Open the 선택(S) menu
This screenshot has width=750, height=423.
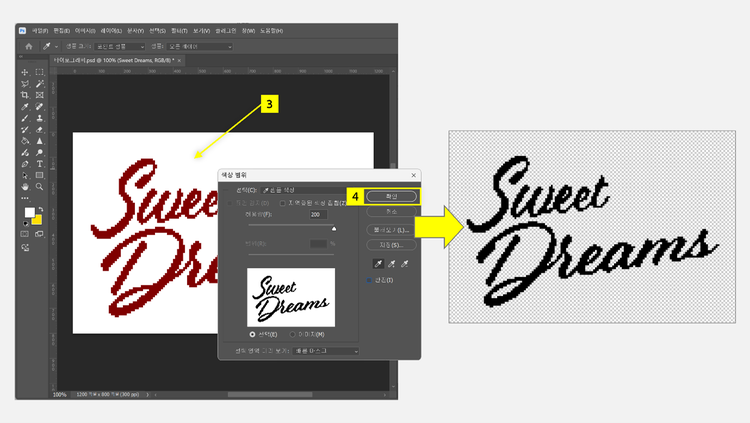tap(157, 31)
